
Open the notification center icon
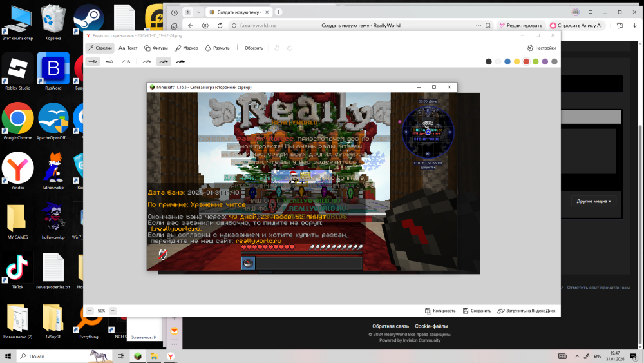tap(634, 357)
